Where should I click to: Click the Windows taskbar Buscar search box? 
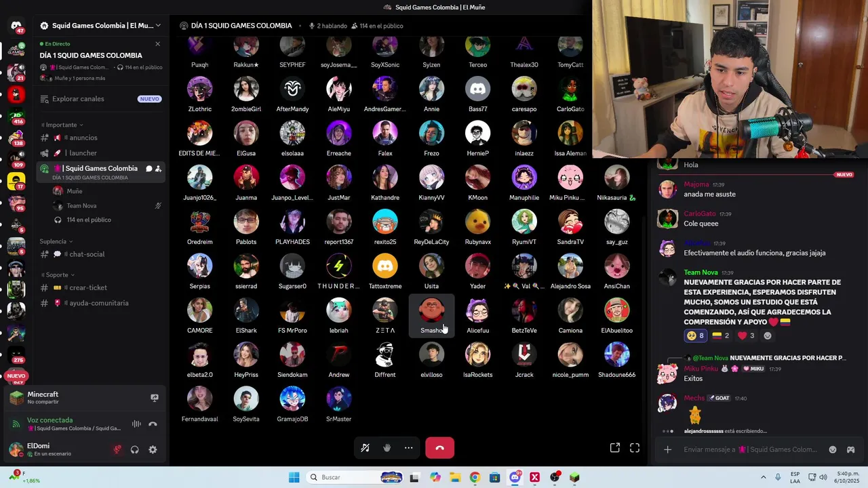(355, 477)
